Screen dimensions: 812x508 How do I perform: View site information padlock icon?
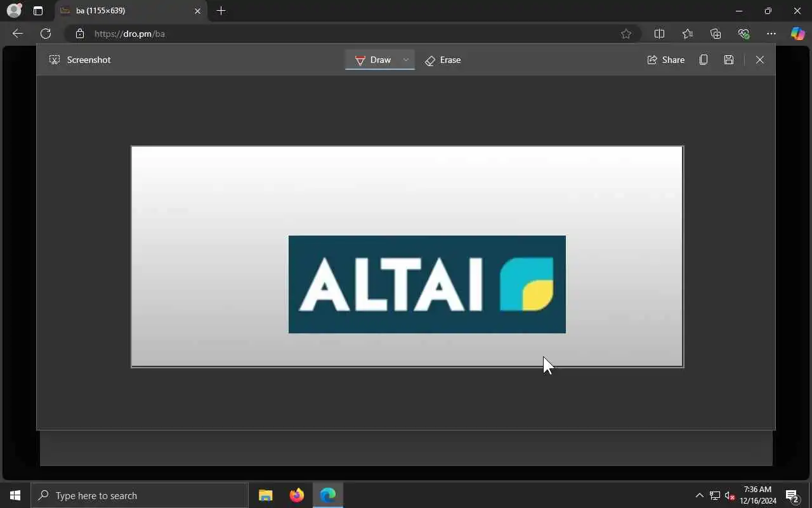coord(79,34)
